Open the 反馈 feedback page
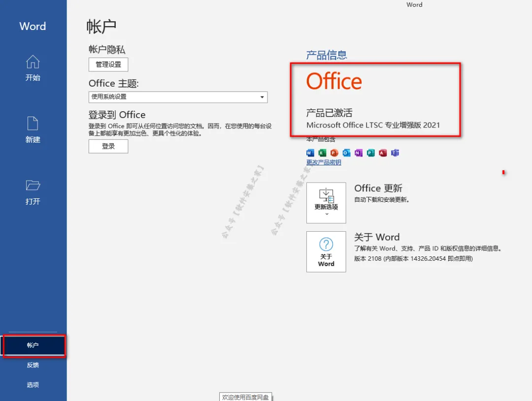The image size is (532, 401). (33, 365)
